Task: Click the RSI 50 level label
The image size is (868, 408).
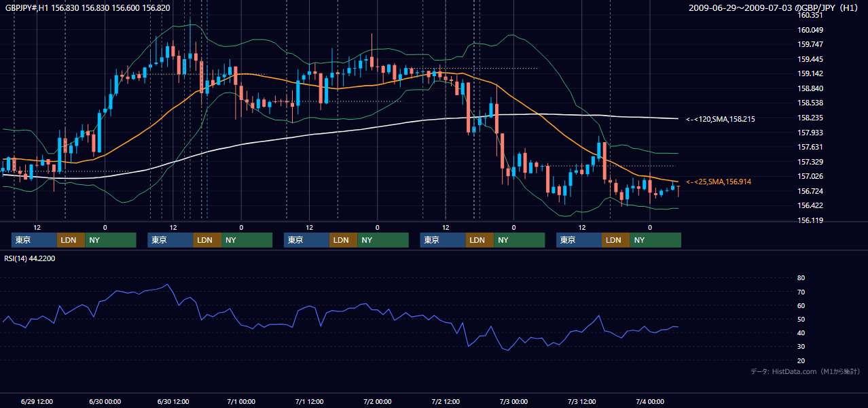Action: (801, 319)
